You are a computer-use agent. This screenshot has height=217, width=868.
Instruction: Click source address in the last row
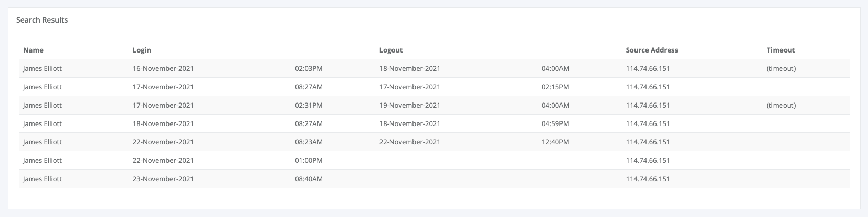[648, 179]
